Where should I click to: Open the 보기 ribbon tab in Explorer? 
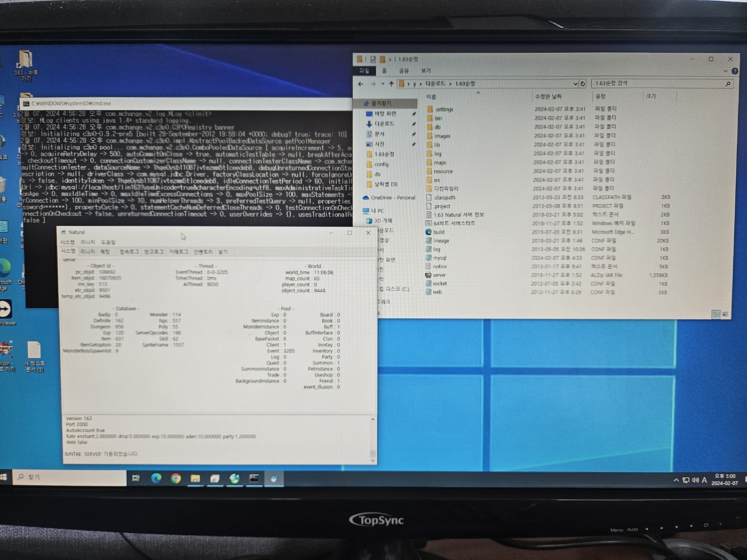click(x=426, y=71)
